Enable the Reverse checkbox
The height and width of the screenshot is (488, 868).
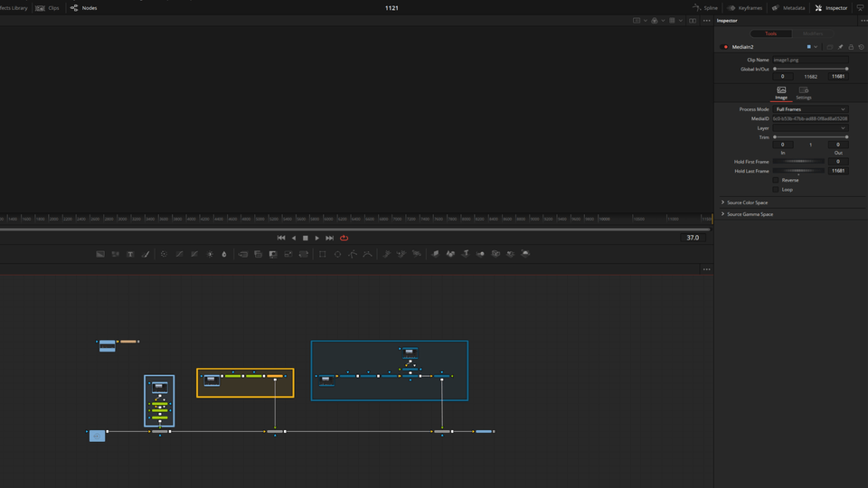pos(776,180)
